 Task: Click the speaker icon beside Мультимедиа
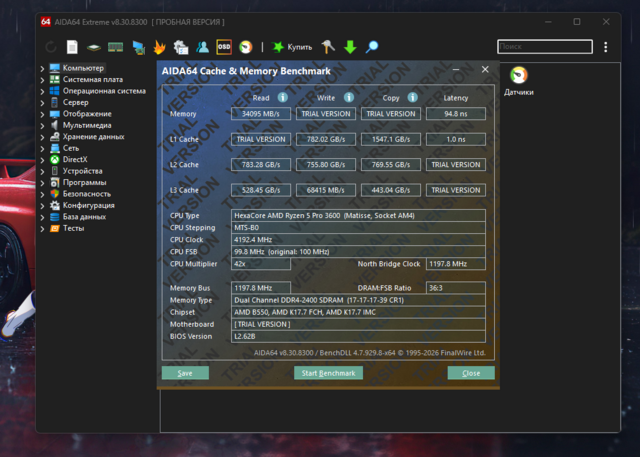(55, 125)
